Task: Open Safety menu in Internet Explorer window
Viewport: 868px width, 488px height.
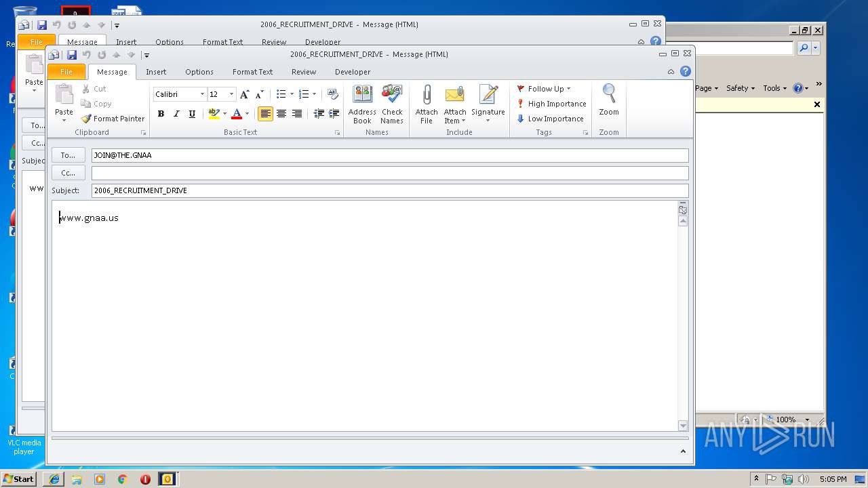Action: click(x=741, y=88)
